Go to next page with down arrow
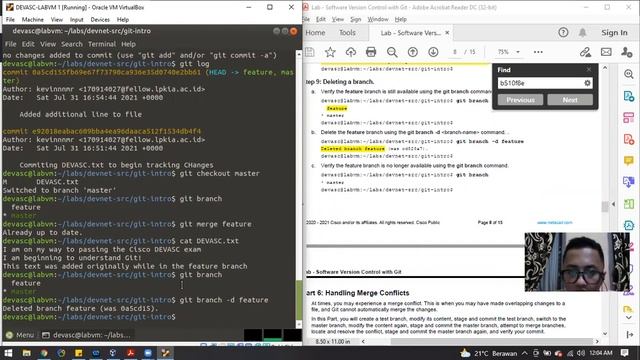 click(433, 52)
